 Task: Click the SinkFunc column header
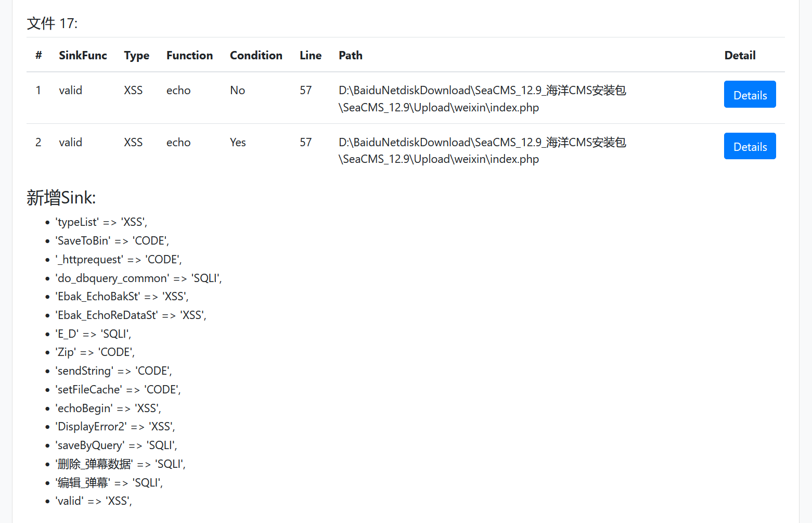coord(83,55)
